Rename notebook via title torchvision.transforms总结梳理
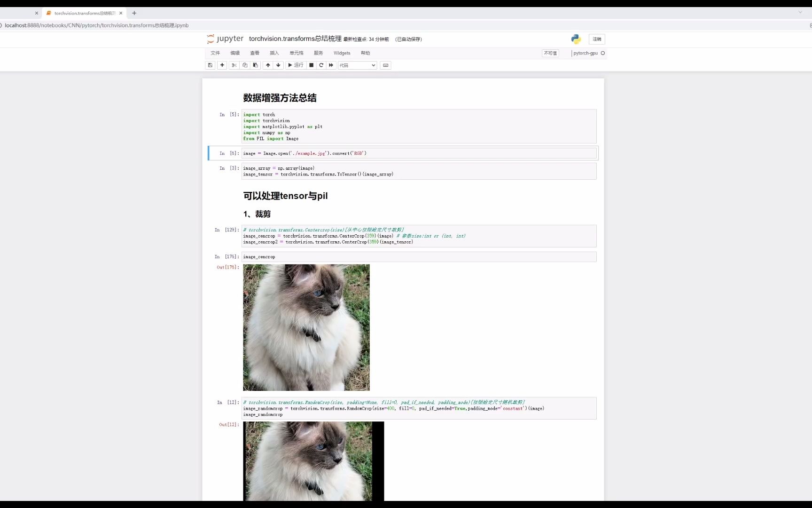The image size is (812, 508). pyautogui.click(x=295, y=39)
